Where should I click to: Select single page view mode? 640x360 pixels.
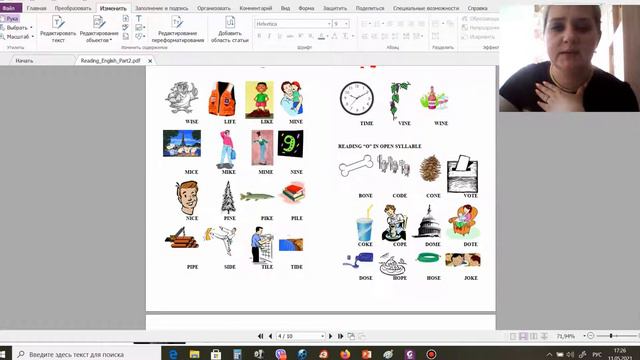[513, 336]
